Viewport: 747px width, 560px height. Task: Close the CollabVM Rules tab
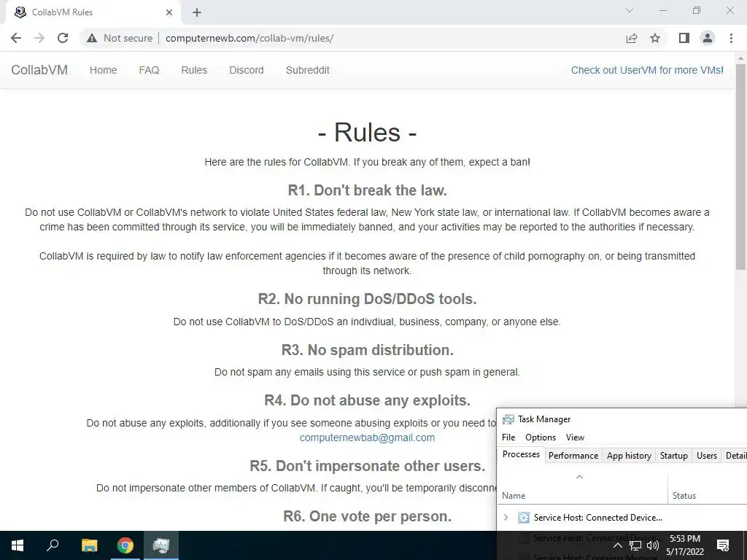(x=169, y=12)
